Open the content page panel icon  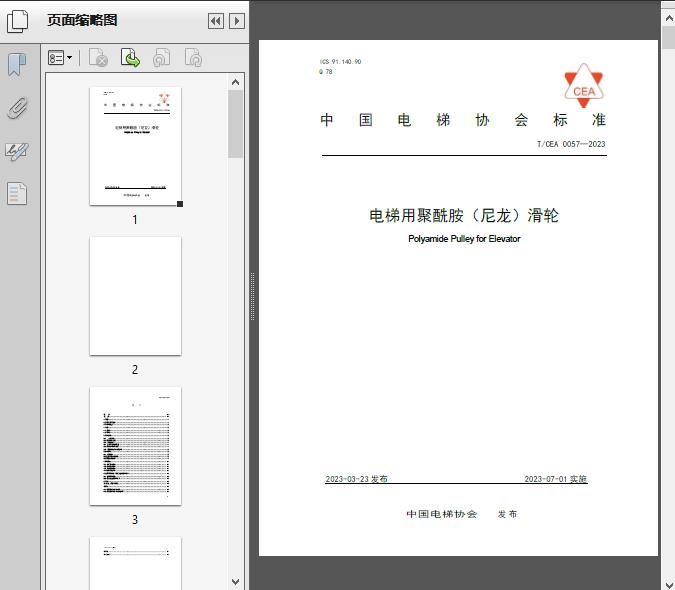tap(17, 194)
